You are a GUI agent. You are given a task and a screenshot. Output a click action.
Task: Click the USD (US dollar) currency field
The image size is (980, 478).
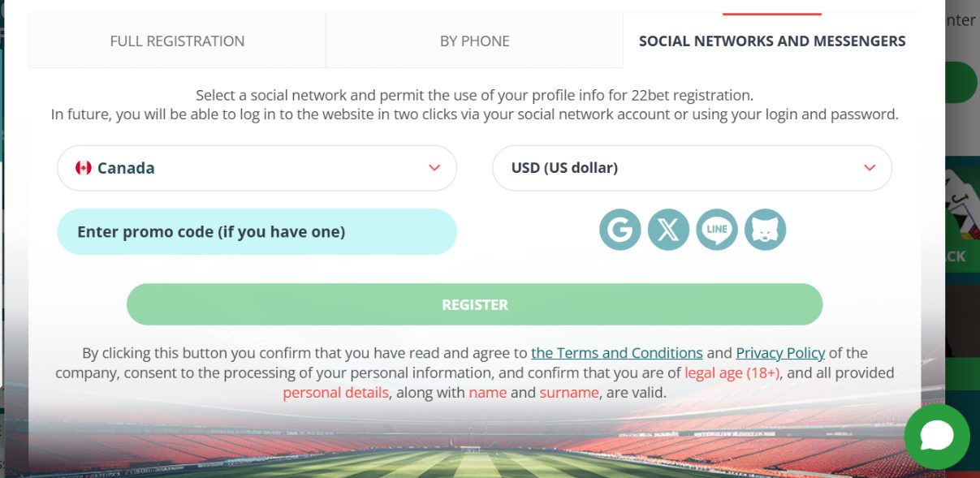[692, 168]
